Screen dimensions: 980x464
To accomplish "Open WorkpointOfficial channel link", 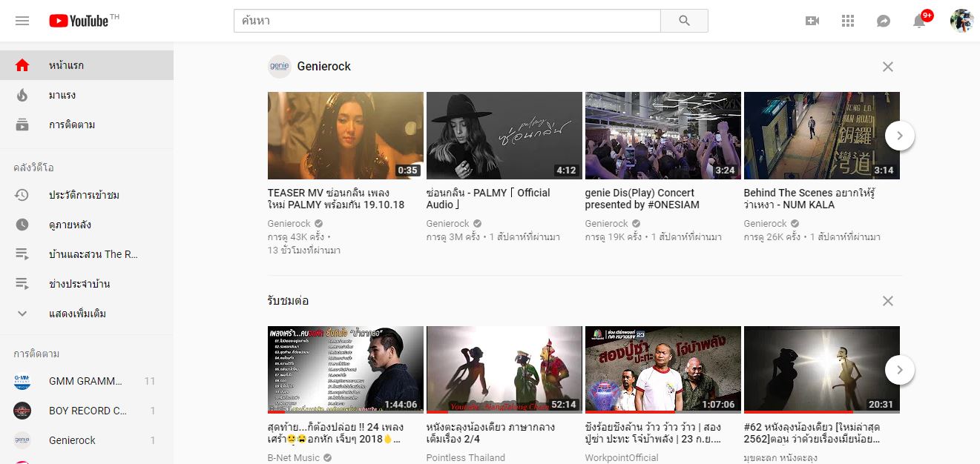I will tap(622, 457).
